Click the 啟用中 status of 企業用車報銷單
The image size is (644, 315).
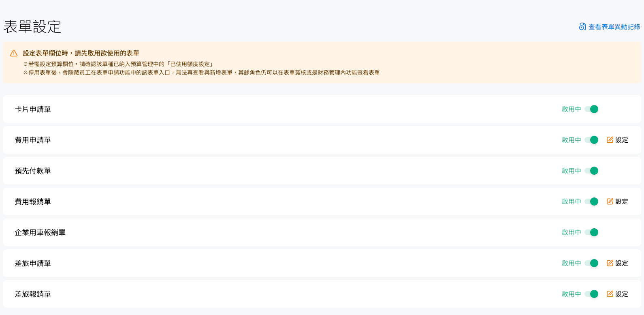(571, 232)
